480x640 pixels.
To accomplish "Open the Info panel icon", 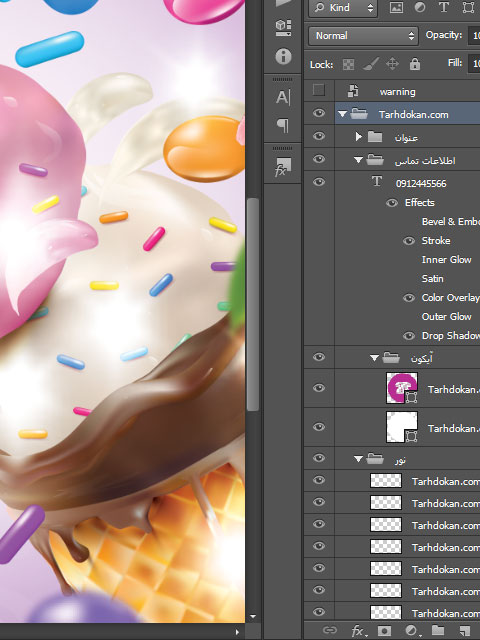I will [x=283, y=56].
